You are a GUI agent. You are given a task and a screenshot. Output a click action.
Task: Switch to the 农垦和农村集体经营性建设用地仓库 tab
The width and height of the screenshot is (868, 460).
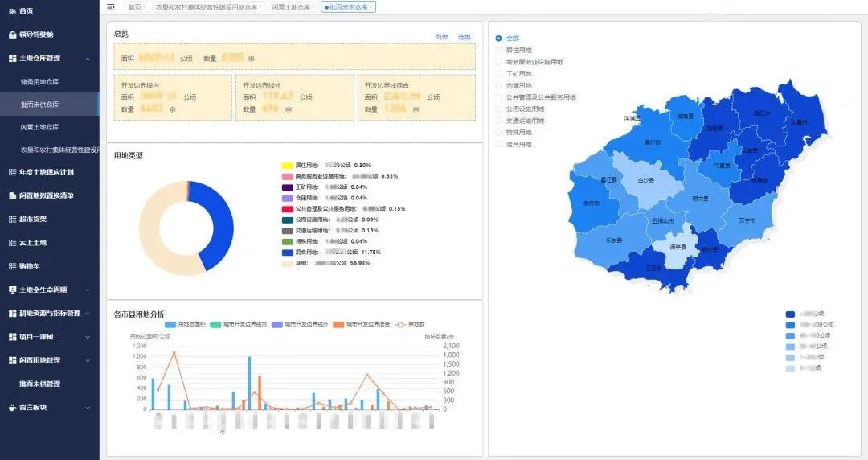[x=208, y=7]
